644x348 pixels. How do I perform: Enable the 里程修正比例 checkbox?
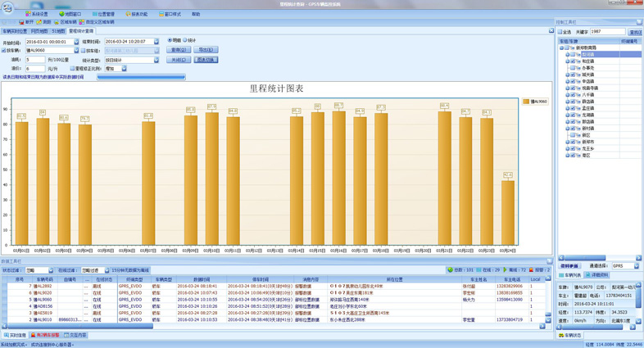click(72, 69)
